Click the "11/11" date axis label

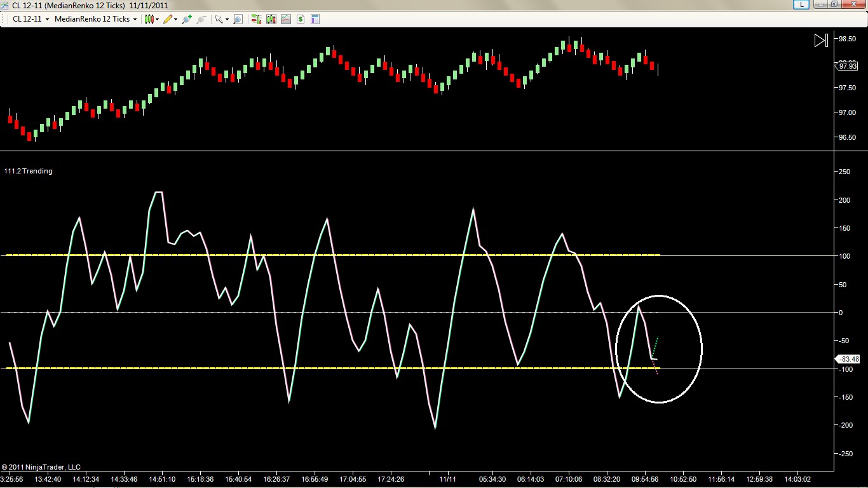[448, 479]
